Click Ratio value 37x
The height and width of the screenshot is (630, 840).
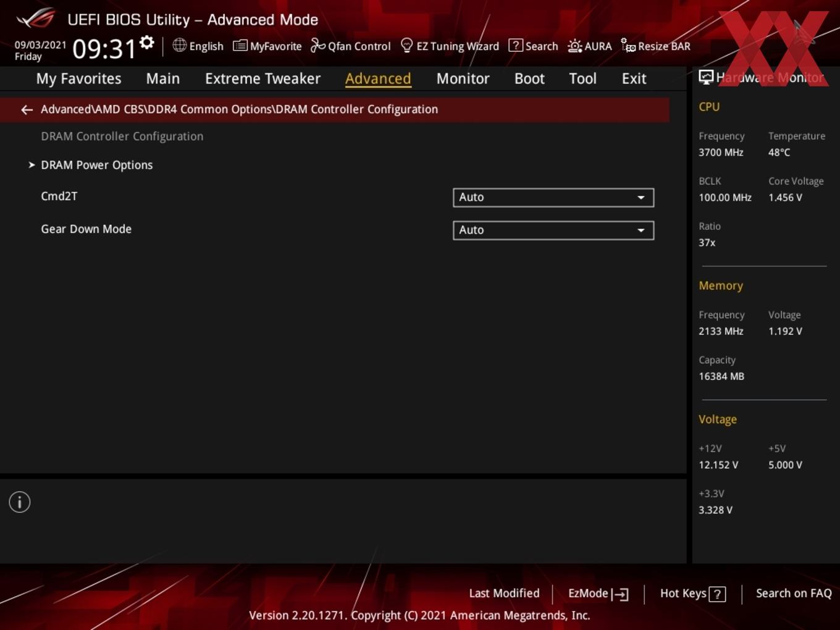(707, 243)
